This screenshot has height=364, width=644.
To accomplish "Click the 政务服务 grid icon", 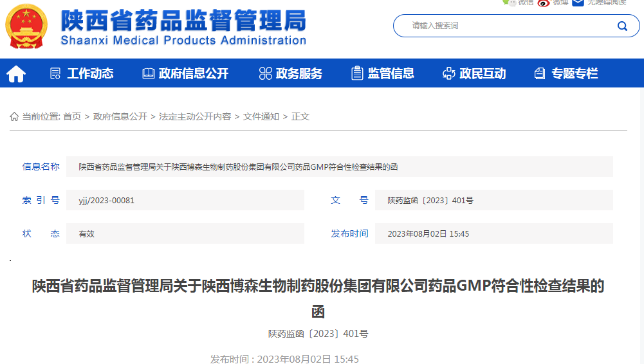I will (265, 73).
